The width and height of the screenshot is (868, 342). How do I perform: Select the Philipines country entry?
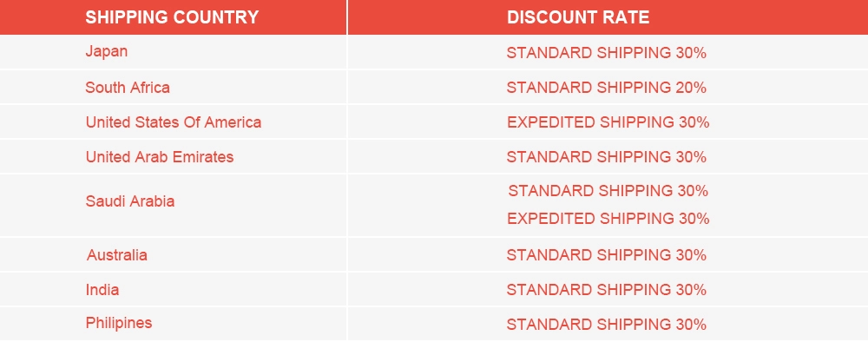(x=118, y=323)
